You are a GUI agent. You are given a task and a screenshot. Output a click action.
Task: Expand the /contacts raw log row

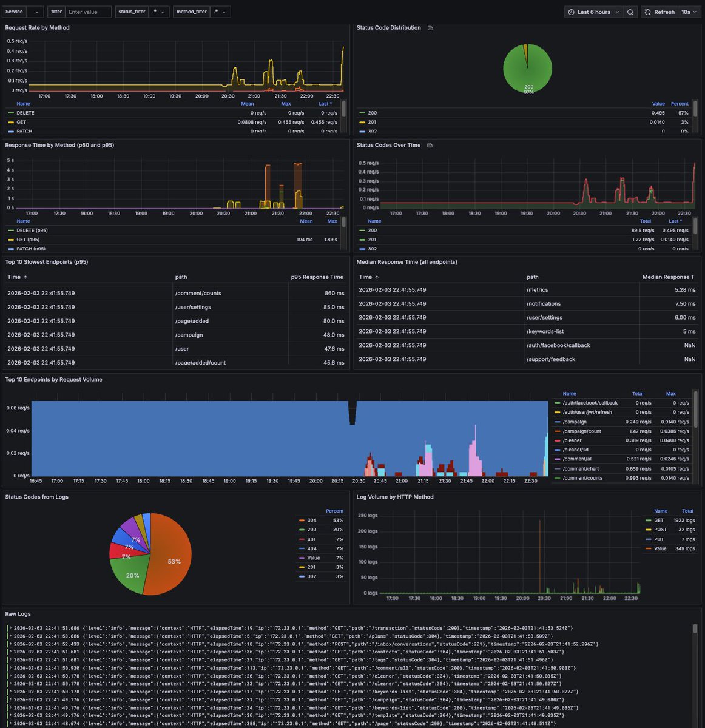[x=10, y=652]
